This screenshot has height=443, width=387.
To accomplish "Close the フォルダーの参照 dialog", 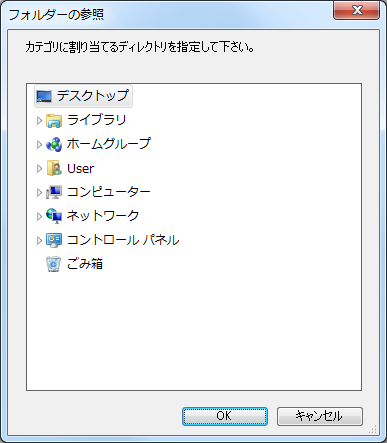I will coord(356,10).
